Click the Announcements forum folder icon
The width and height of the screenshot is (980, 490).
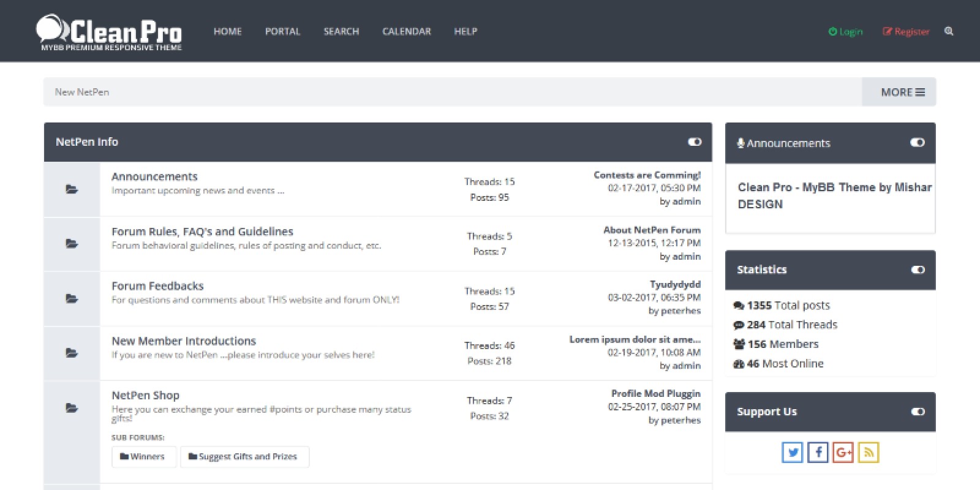pyautogui.click(x=72, y=189)
